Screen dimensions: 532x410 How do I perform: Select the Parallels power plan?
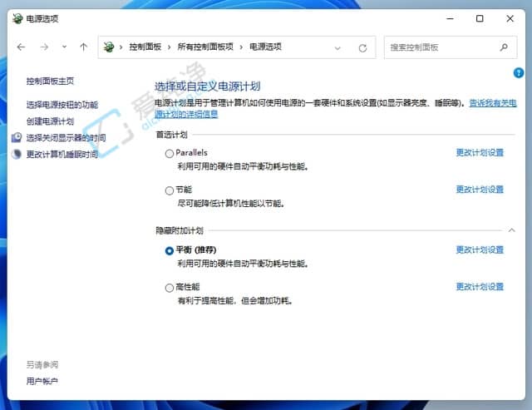click(x=170, y=153)
